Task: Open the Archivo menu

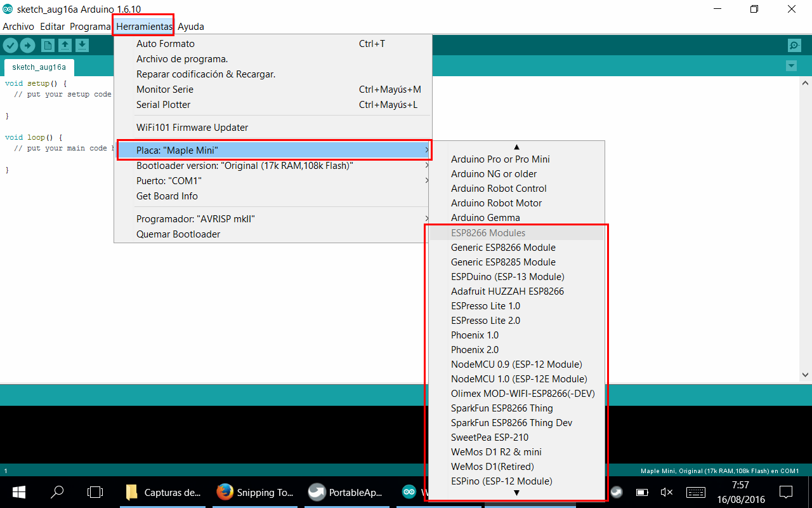Action: click(x=18, y=27)
